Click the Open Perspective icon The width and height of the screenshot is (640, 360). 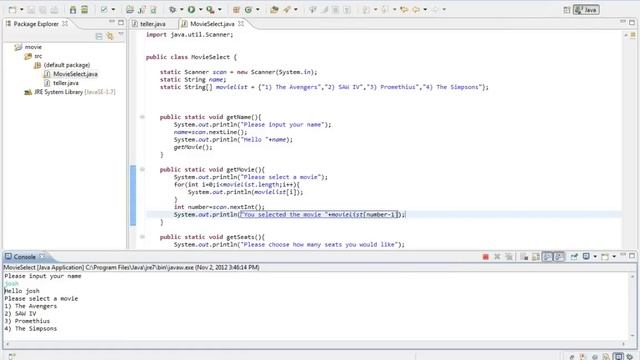567,10
